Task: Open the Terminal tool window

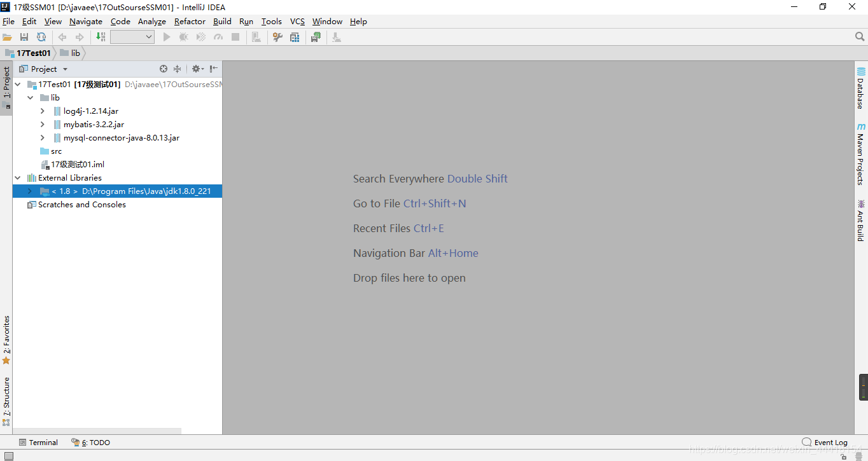Action: pos(38,443)
